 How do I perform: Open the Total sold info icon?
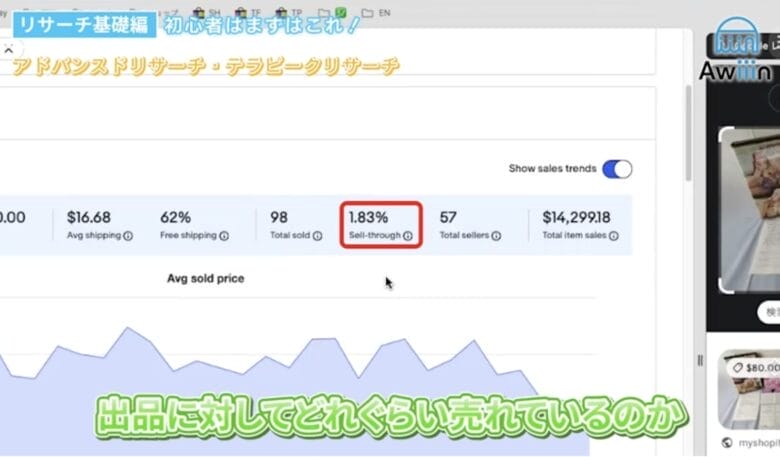[x=317, y=236]
